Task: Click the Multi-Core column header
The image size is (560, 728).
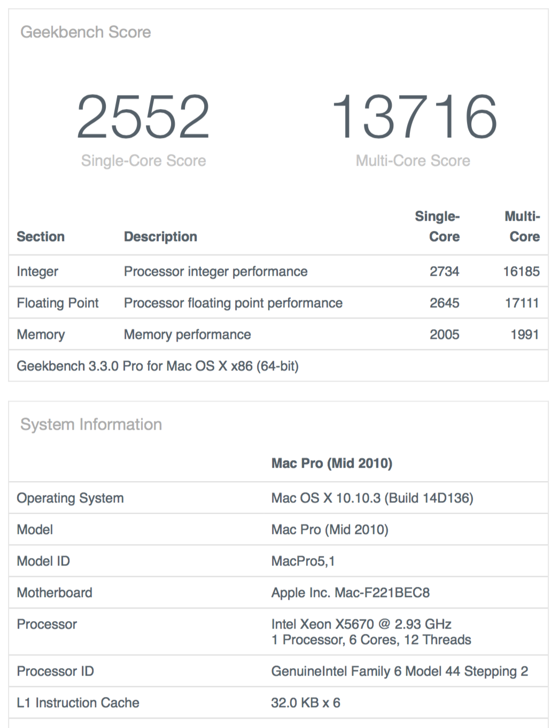Action: pos(522,227)
